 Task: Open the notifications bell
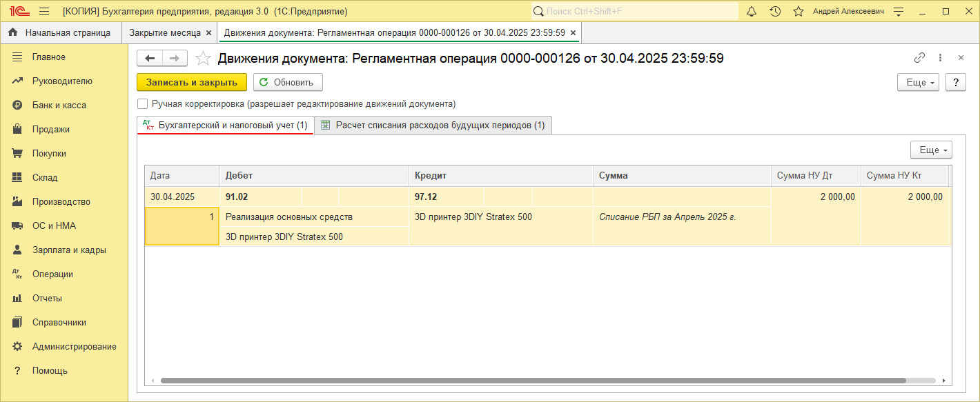[752, 11]
